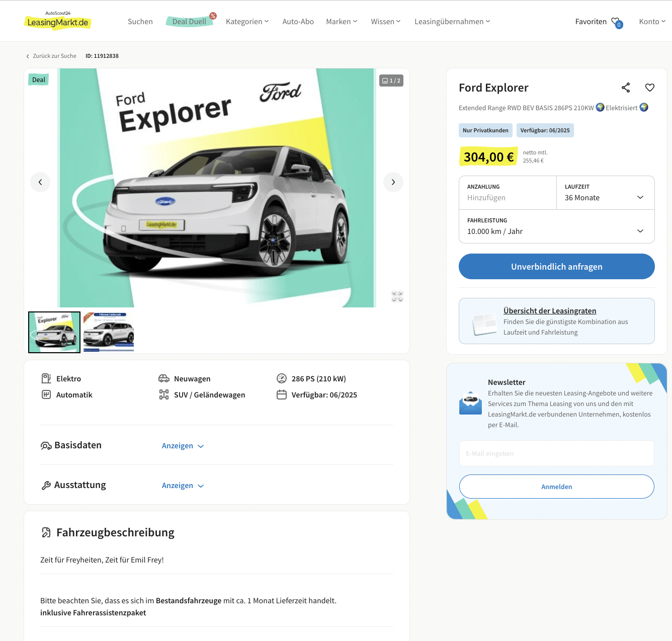
Task: Open Auto-Abo in navigation
Action: [298, 22]
